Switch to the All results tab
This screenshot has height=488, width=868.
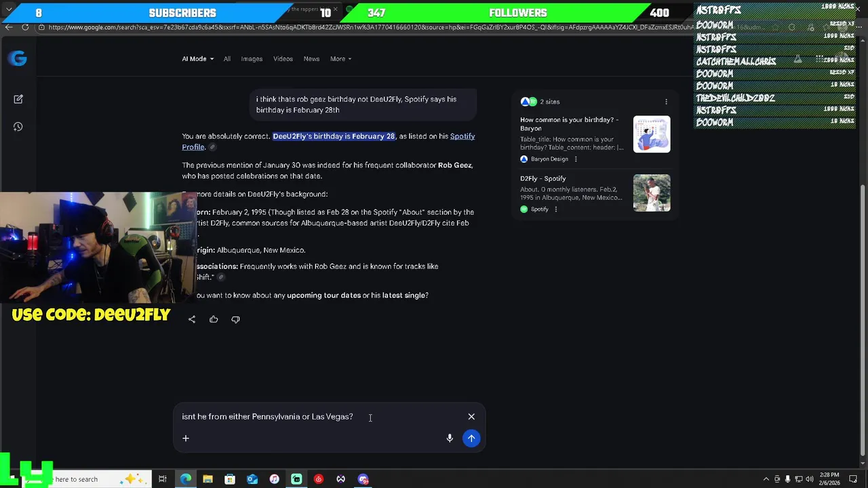[x=227, y=59]
